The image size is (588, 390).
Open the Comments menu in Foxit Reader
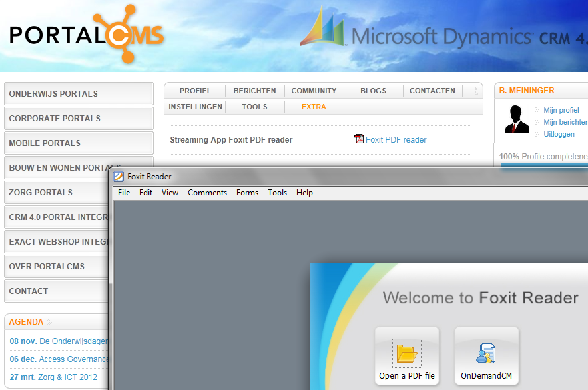click(x=207, y=193)
